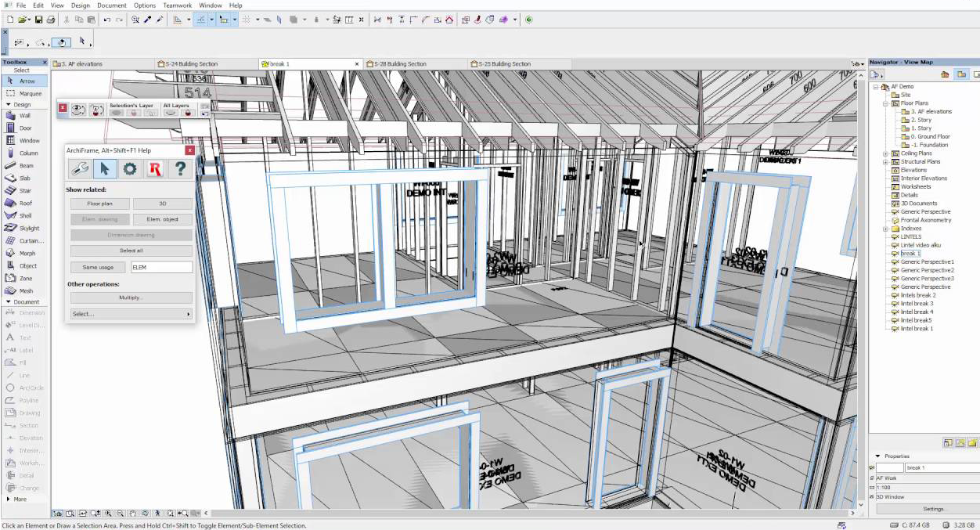Choose the Window tool in Toolbox

click(x=24, y=140)
